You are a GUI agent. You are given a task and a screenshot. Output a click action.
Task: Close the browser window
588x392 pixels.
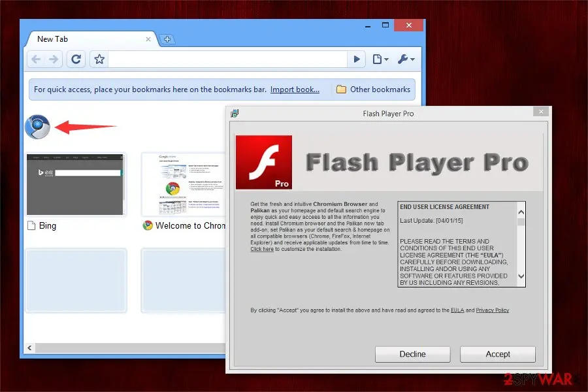pos(409,25)
